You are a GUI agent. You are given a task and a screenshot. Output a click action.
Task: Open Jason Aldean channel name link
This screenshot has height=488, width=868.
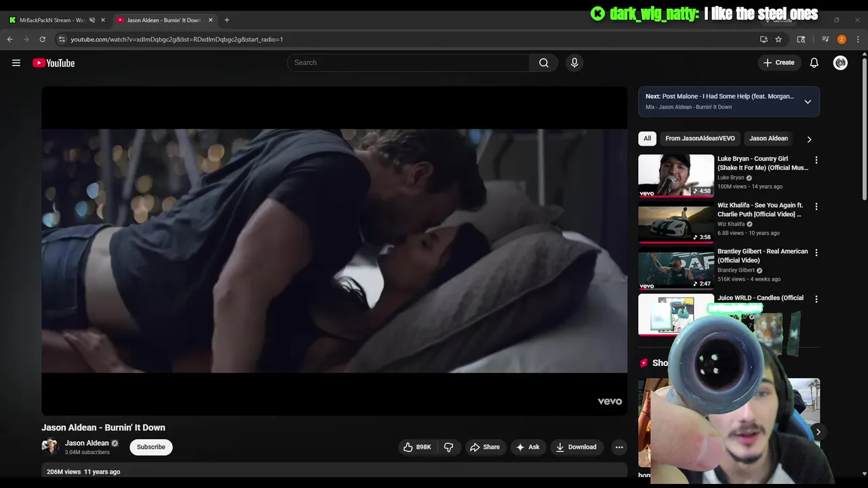pyautogui.click(x=87, y=443)
